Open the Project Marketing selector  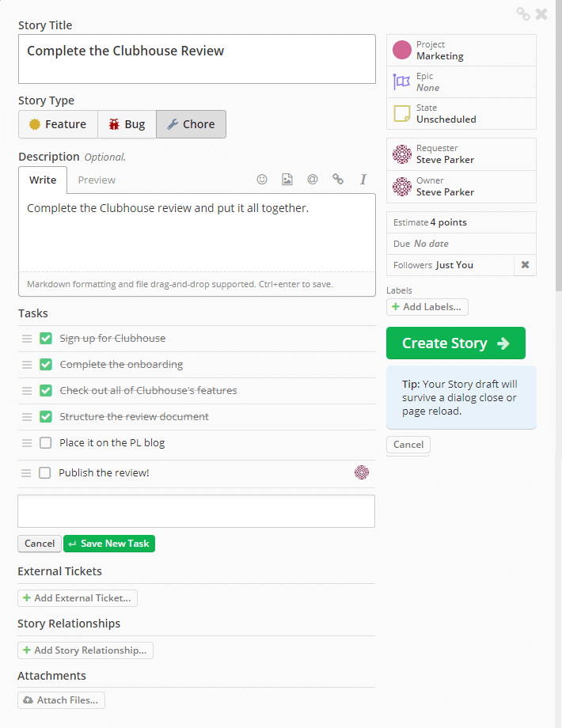pyautogui.click(x=461, y=50)
